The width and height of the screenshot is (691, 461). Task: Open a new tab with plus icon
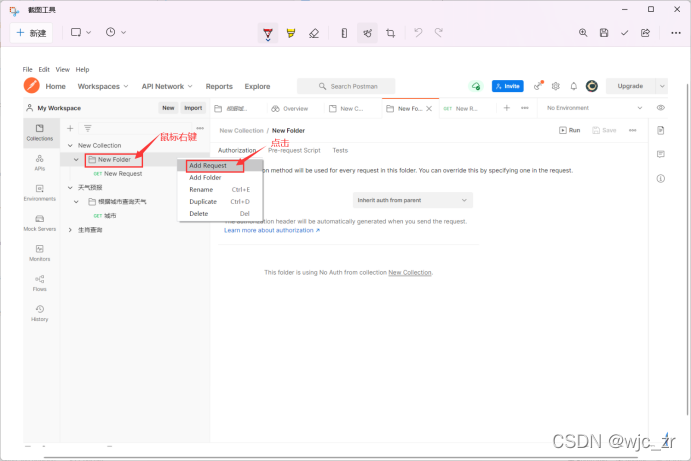(x=507, y=108)
